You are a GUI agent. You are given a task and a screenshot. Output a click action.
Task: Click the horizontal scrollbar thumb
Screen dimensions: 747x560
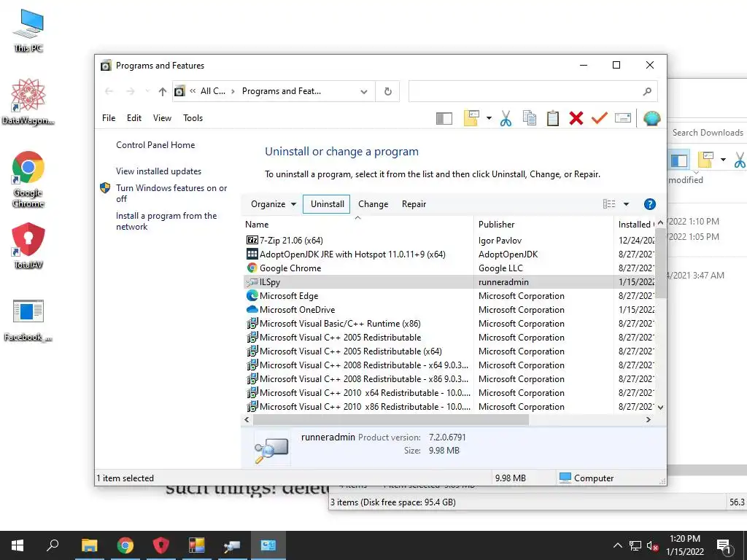pyautogui.click(x=391, y=420)
